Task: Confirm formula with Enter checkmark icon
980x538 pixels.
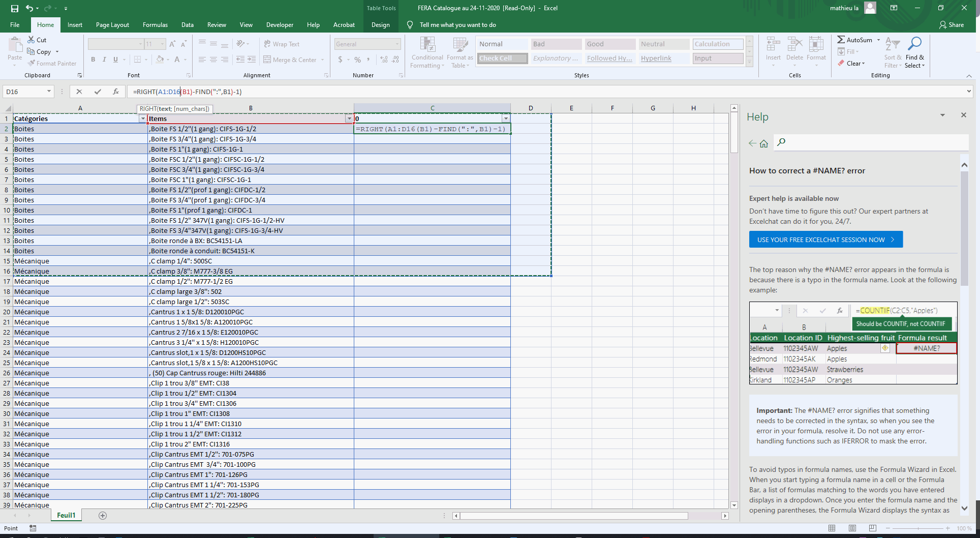Action: (x=98, y=92)
